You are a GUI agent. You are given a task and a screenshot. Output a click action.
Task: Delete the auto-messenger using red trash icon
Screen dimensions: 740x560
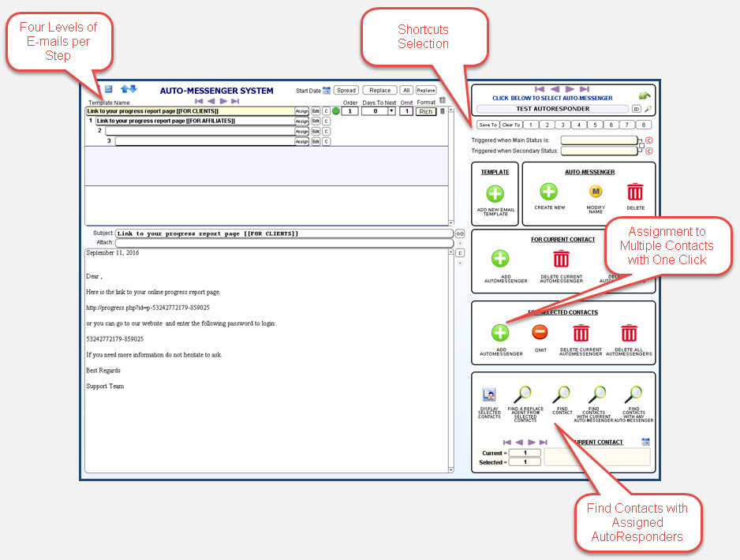(635, 192)
